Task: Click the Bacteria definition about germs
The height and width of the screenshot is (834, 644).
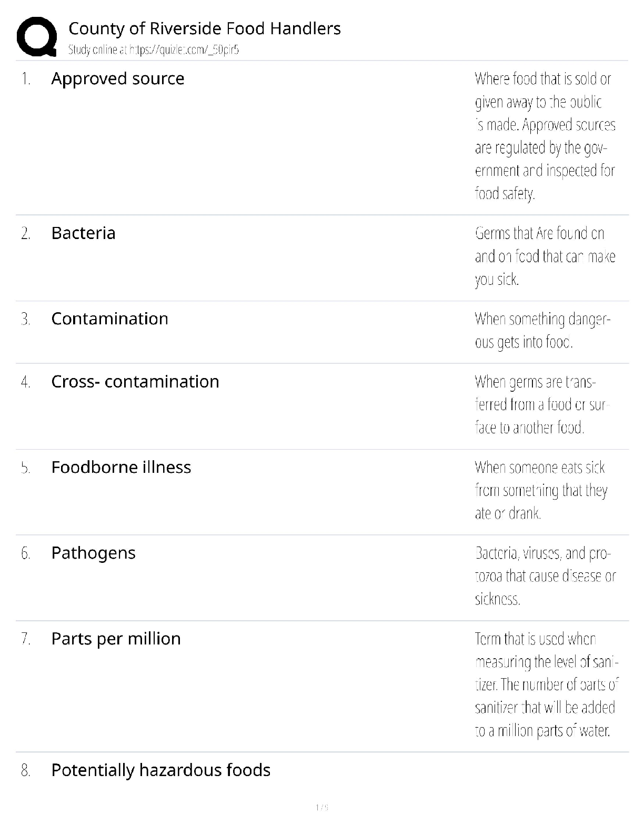Action: click(x=545, y=256)
